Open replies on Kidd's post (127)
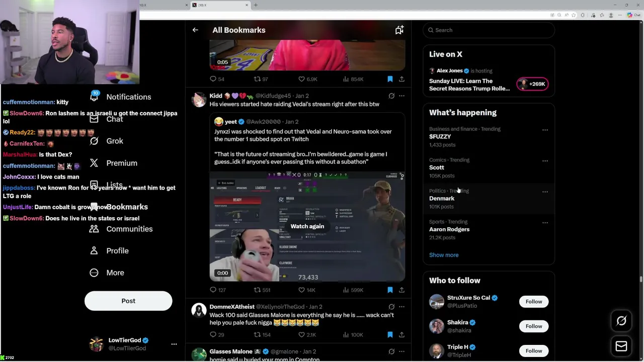Viewport: 644px width, 362px height. click(x=217, y=290)
